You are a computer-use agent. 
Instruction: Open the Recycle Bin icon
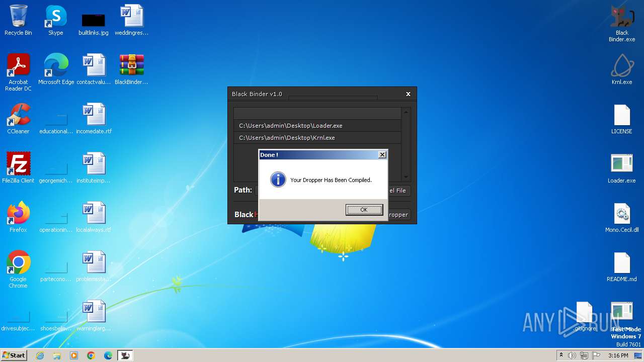point(18,20)
